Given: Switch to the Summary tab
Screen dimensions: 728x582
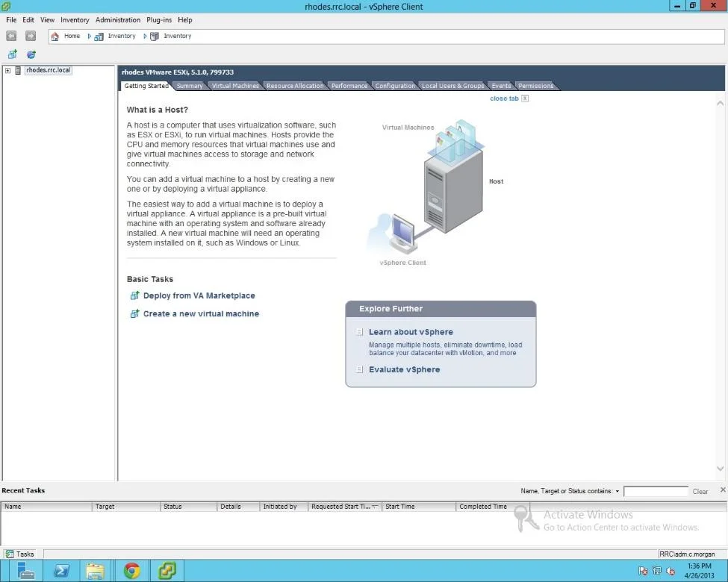Looking at the screenshot, I should coord(190,86).
